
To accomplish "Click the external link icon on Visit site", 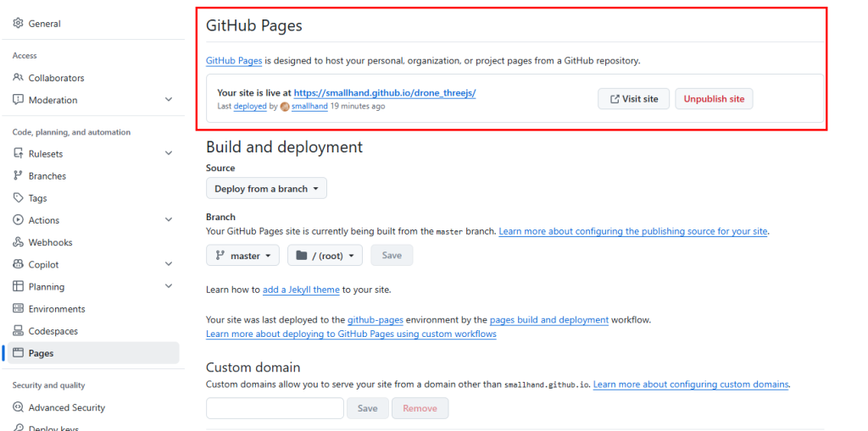I will (615, 99).
